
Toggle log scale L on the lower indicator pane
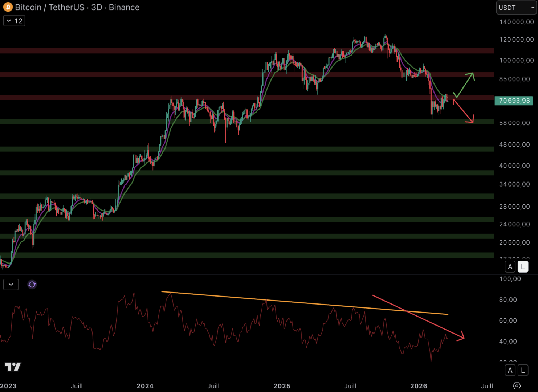pos(523,370)
